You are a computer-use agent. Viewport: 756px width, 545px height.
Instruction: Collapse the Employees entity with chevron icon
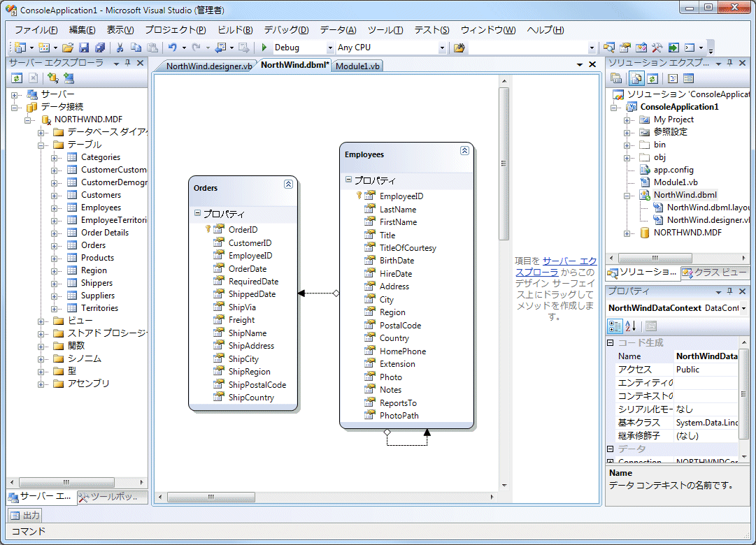point(464,150)
